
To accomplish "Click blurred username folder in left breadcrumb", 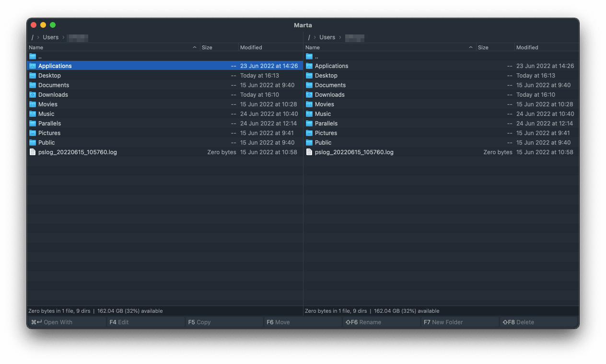I will pyautogui.click(x=78, y=37).
